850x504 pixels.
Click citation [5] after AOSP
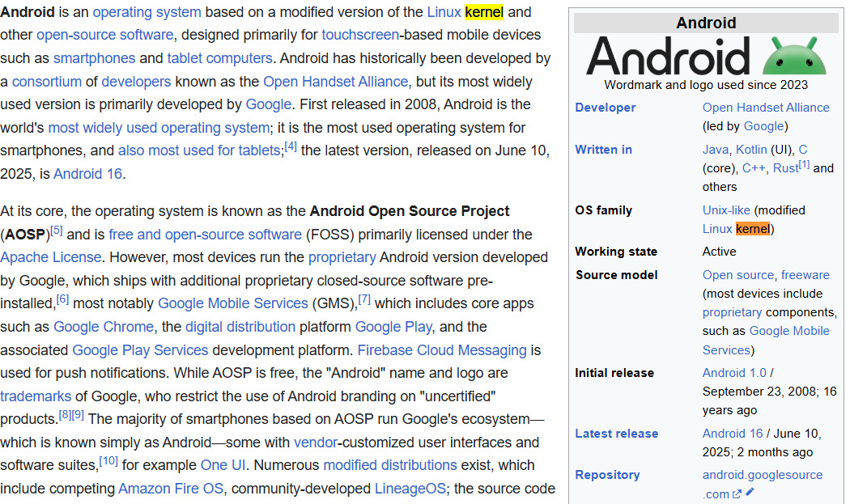[x=57, y=231]
